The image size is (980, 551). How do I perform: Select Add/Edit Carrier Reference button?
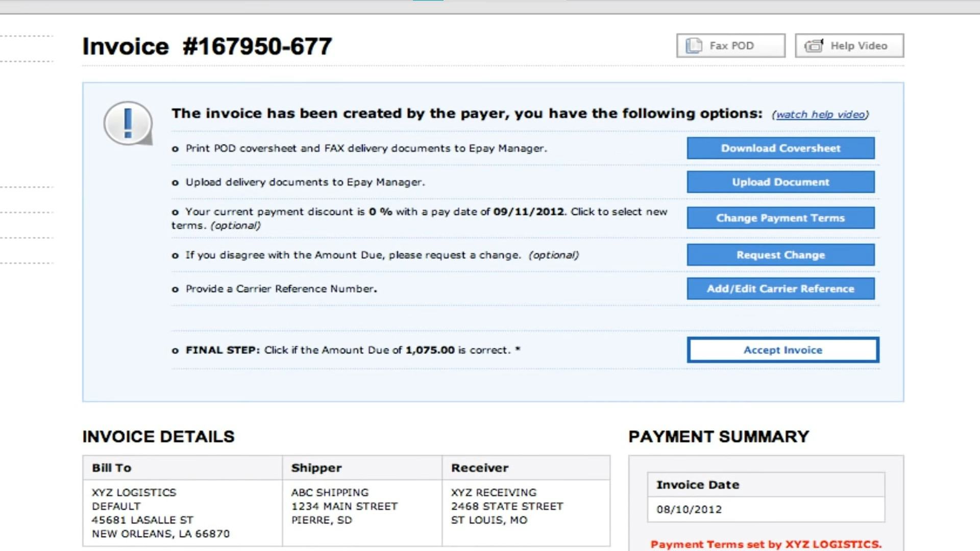[x=780, y=289]
